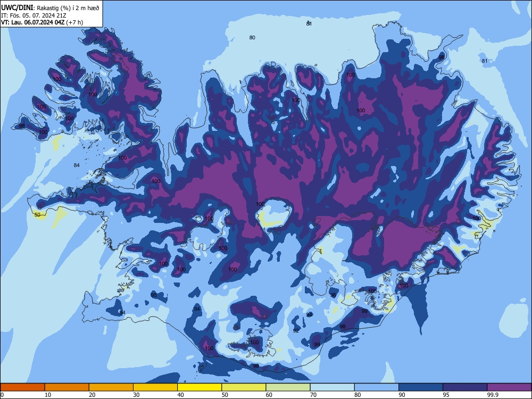
Task: Click the '80' value over the northern sea
Action: point(252,38)
